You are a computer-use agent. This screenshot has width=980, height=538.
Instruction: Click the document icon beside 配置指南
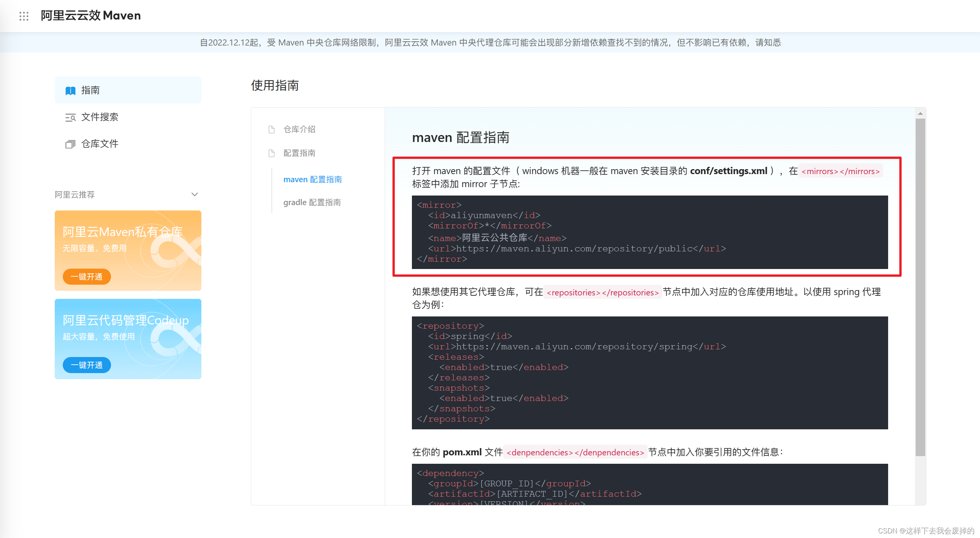[271, 153]
